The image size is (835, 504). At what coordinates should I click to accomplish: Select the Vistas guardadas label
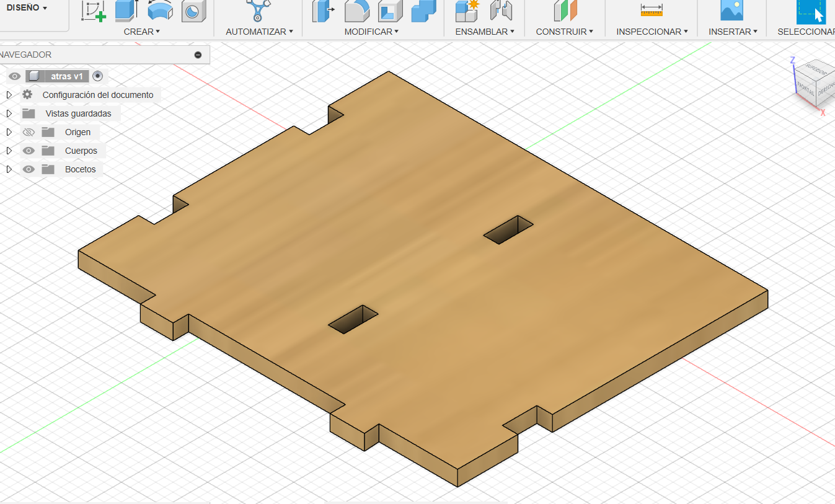79,113
